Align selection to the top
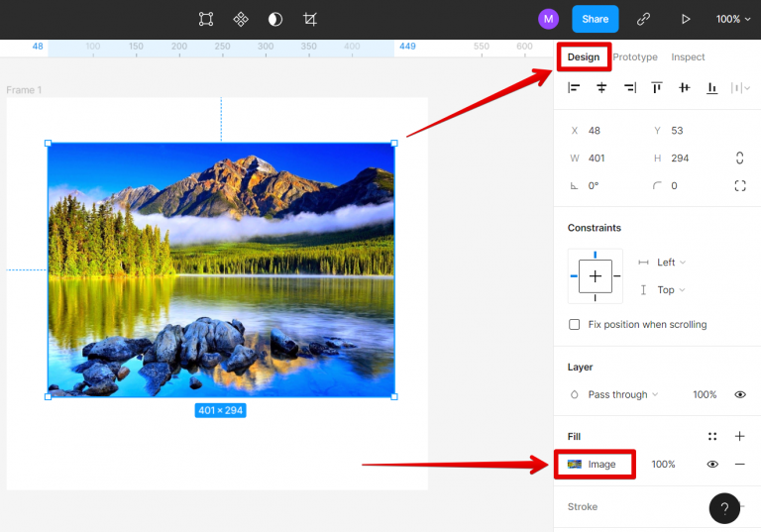Viewport: 761px width, 532px height. [657, 88]
